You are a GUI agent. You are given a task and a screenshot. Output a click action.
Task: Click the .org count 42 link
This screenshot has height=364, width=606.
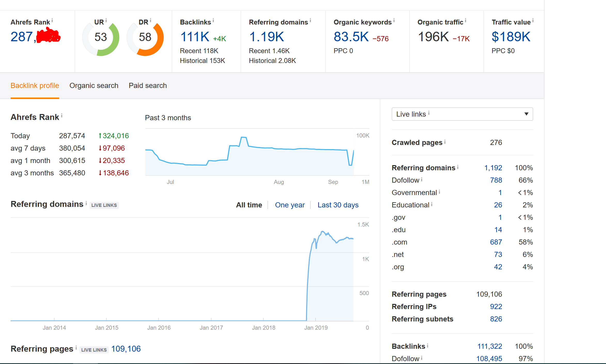pos(498,267)
